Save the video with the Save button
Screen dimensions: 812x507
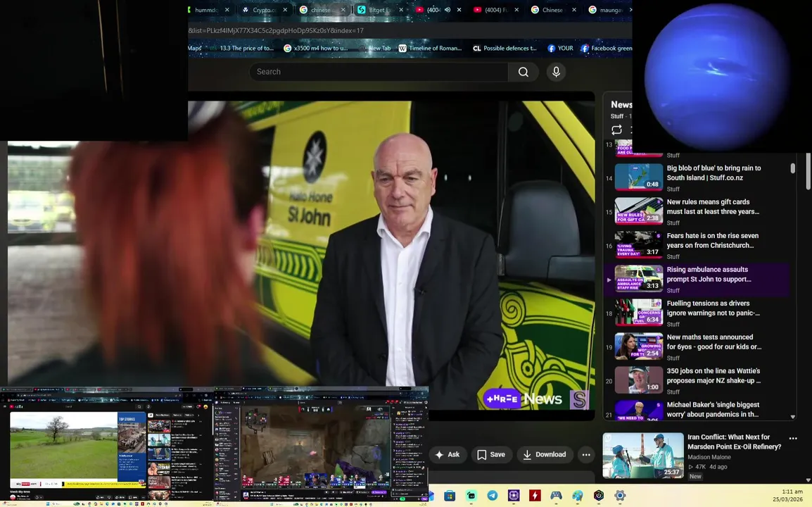pos(491,455)
